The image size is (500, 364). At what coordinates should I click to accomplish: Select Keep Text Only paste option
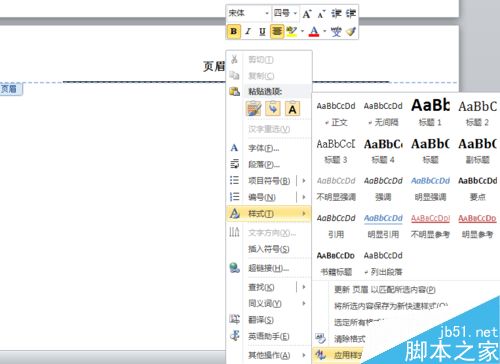coord(292,109)
